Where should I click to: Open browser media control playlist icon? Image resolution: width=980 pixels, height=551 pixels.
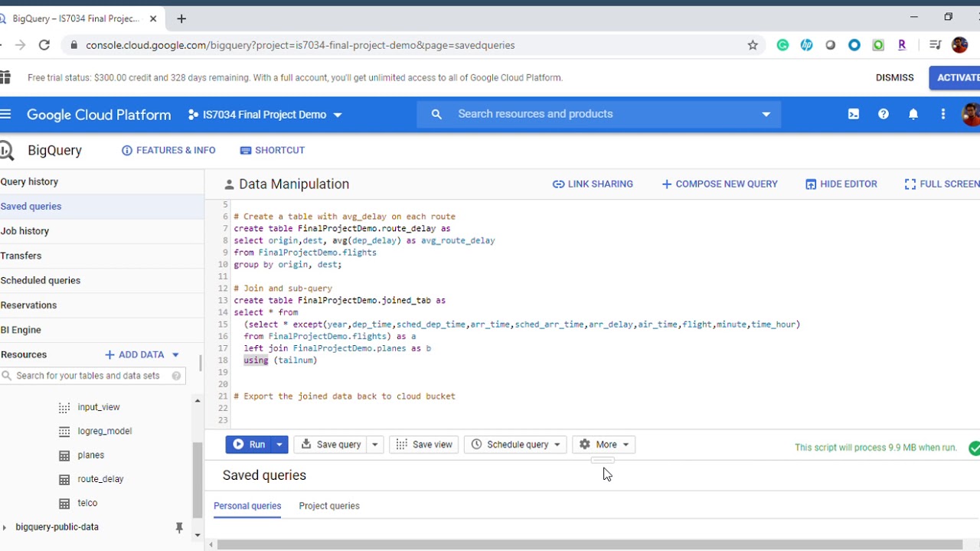pos(935,45)
